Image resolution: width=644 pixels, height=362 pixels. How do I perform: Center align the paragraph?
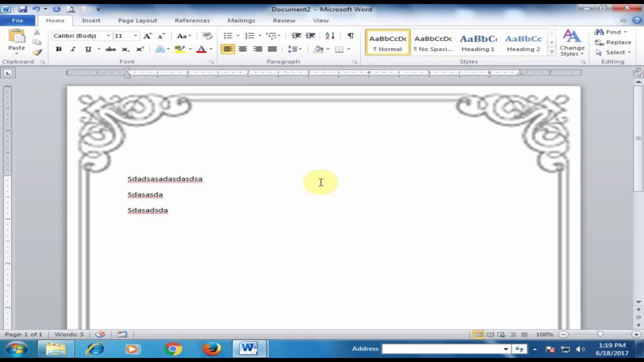(243, 49)
